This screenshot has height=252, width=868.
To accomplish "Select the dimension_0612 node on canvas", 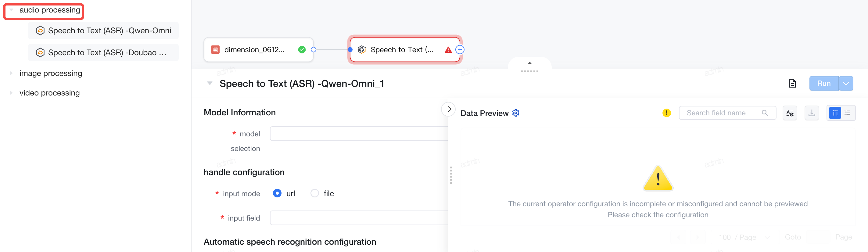I will click(x=258, y=49).
